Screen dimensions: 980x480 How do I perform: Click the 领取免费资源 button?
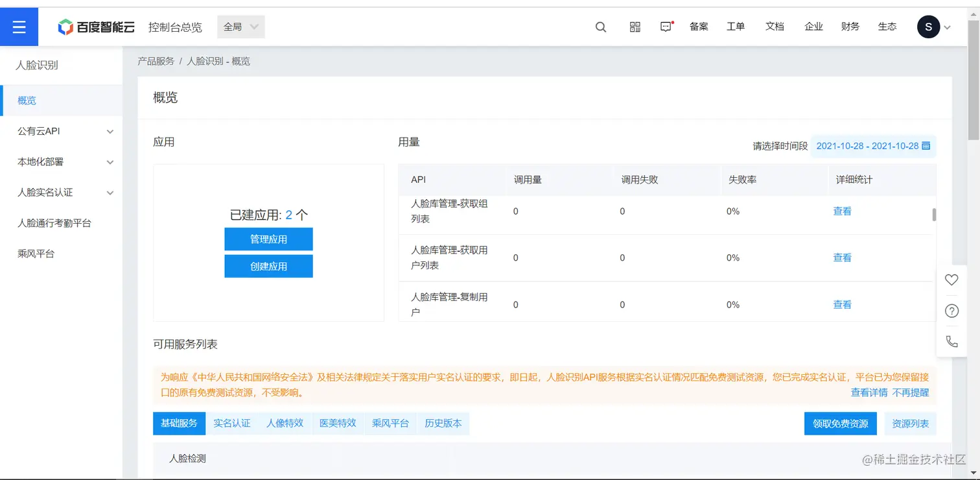click(x=841, y=424)
